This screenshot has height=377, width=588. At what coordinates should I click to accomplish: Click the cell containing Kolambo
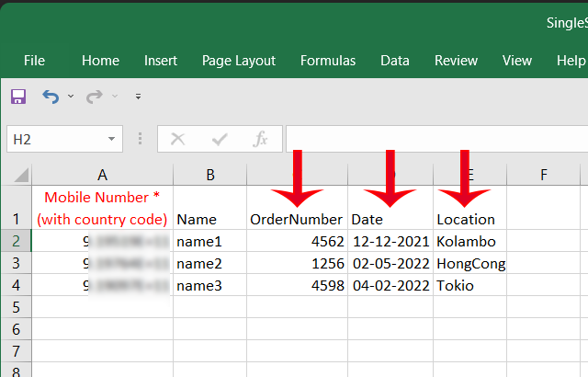click(469, 241)
